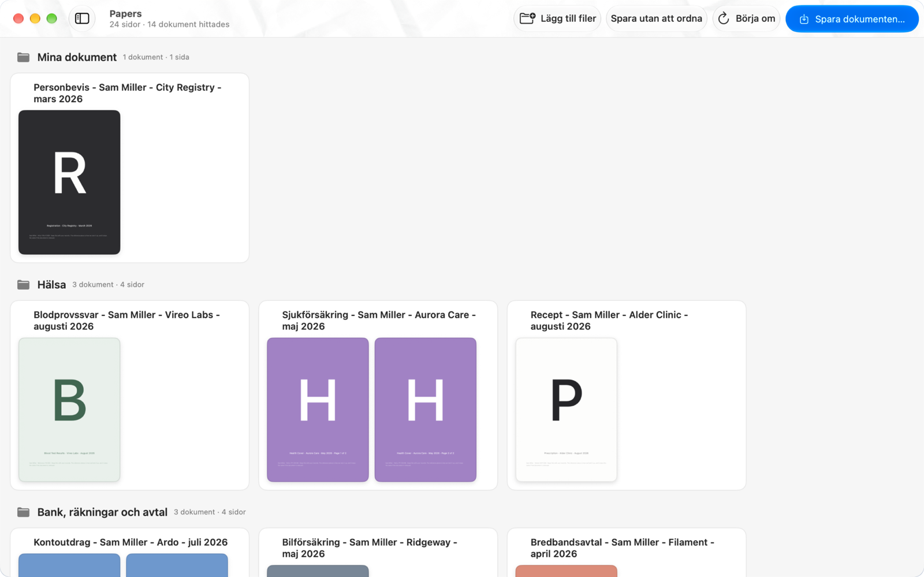This screenshot has width=924, height=577.
Task: Zoom the Papers window with the green button
Action: pyautogui.click(x=52, y=18)
